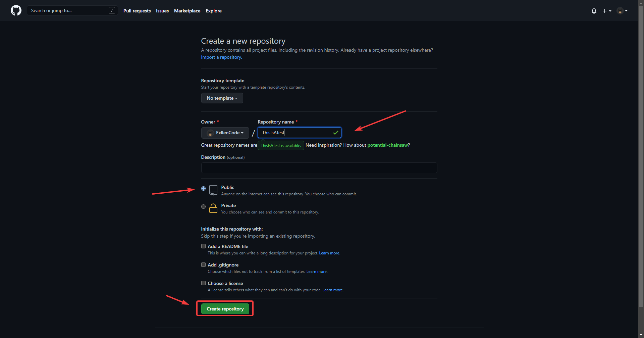
Task: Open the notifications bell
Action: click(594, 11)
